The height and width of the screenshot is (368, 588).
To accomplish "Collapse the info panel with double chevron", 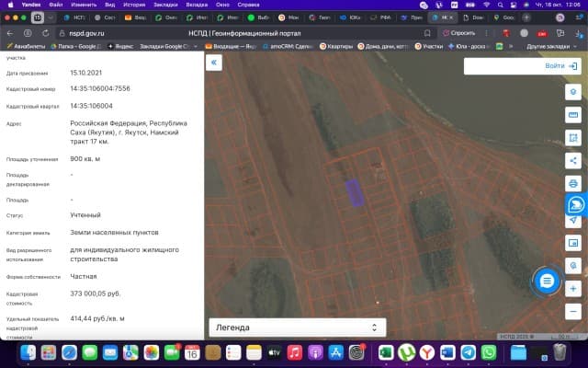I will tap(215, 63).
